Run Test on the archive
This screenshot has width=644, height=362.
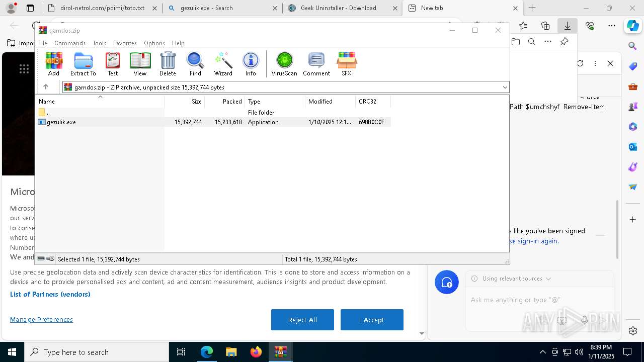click(113, 64)
